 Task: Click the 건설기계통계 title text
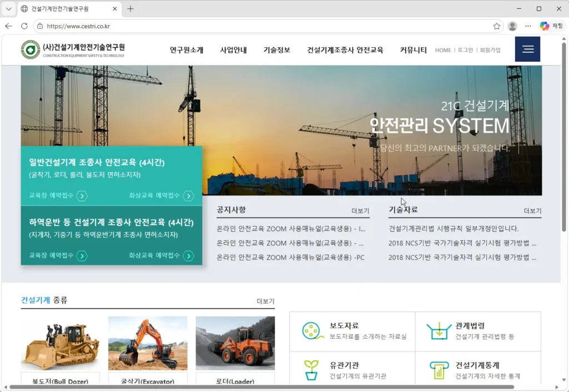pyautogui.click(x=477, y=365)
